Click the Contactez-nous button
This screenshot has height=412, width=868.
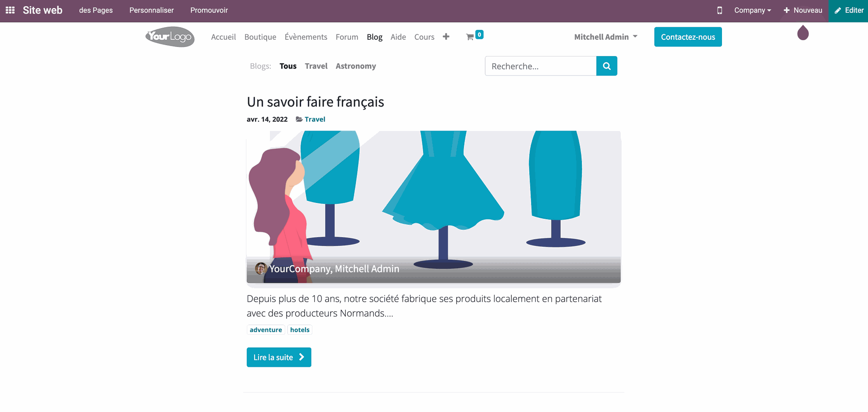(688, 37)
